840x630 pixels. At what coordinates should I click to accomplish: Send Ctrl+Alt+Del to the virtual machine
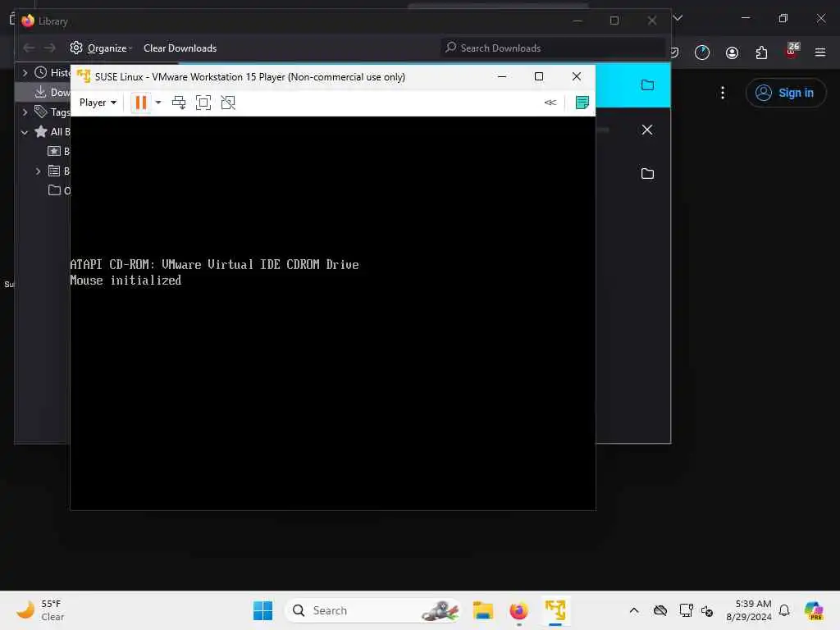(179, 103)
